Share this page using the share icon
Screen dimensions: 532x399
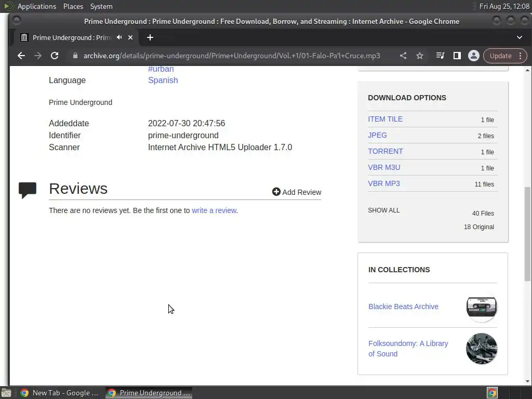pos(403,56)
